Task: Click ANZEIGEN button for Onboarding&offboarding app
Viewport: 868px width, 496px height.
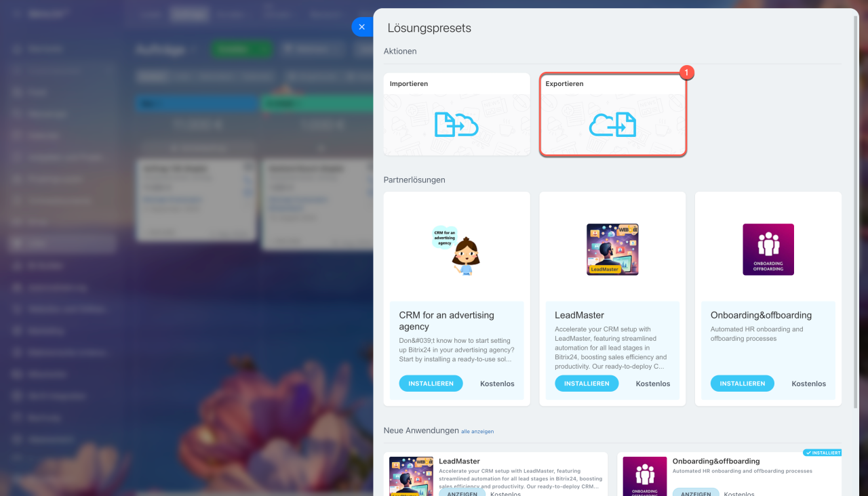Action: click(x=695, y=492)
